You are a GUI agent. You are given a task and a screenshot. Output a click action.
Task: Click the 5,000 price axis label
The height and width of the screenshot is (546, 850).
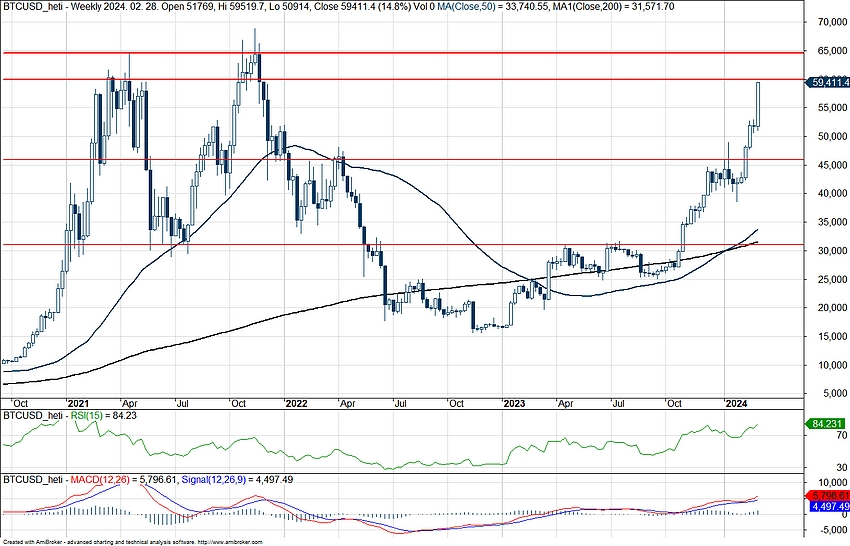(x=829, y=394)
